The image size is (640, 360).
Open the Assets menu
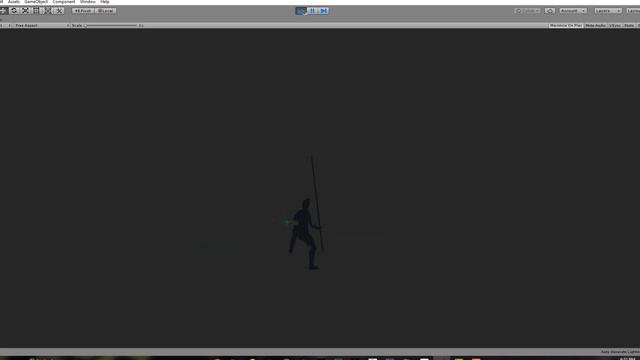pyautogui.click(x=14, y=2)
